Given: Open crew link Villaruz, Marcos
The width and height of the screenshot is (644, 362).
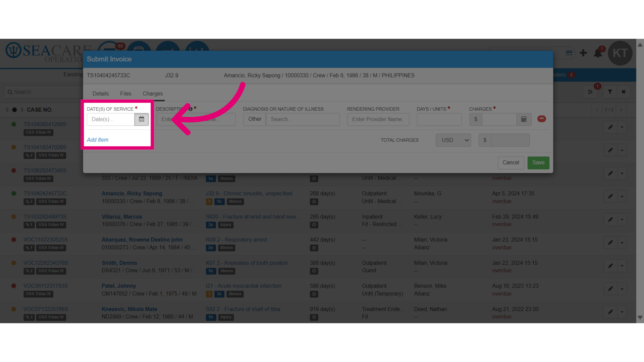Looking at the screenshot, I should pos(122,217).
